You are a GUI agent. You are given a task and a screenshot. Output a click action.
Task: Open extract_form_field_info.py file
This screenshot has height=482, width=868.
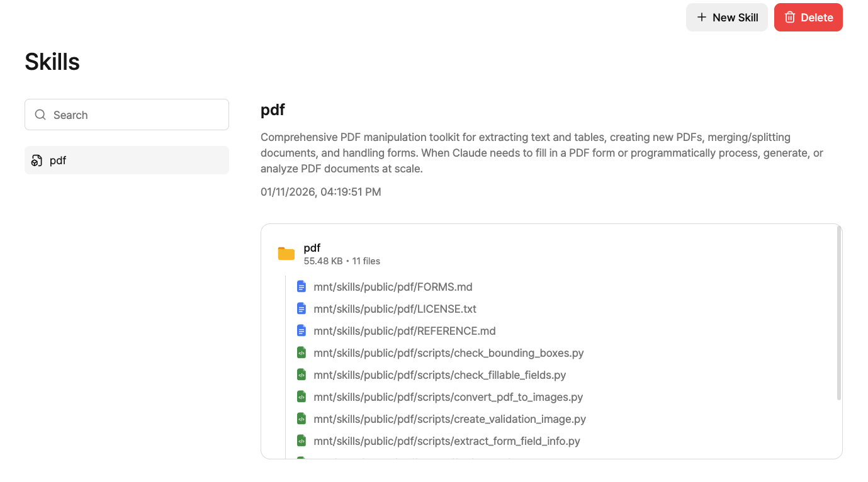click(438, 441)
